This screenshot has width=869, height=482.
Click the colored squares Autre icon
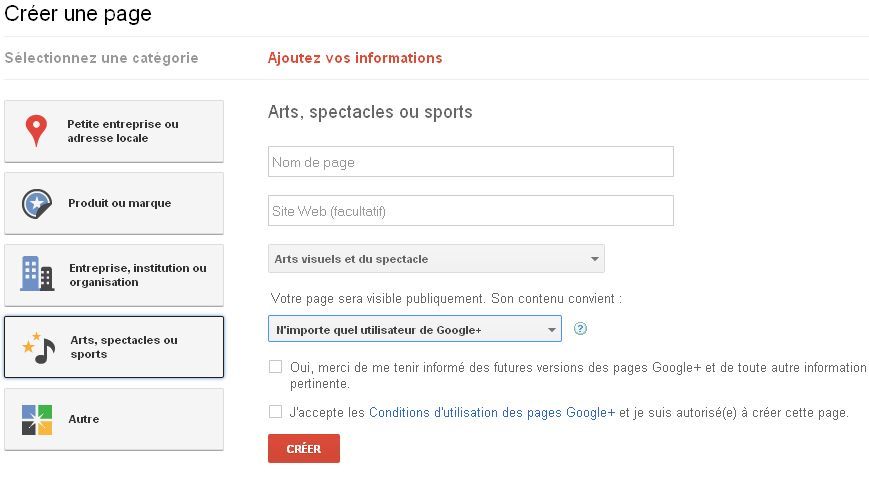(37, 419)
